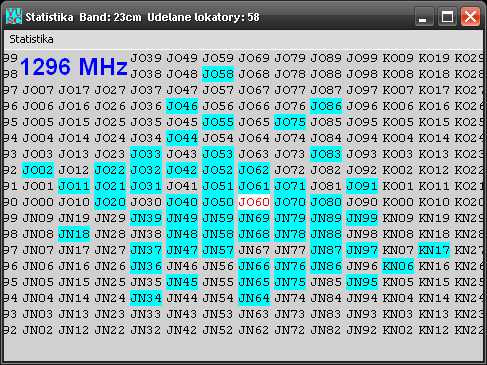Click unworked locator JN02
The image size is (487, 365).
pos(38,330)
